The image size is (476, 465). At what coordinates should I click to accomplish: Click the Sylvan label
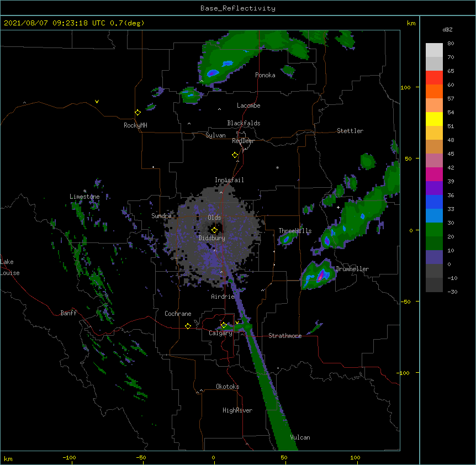point(215,135)
